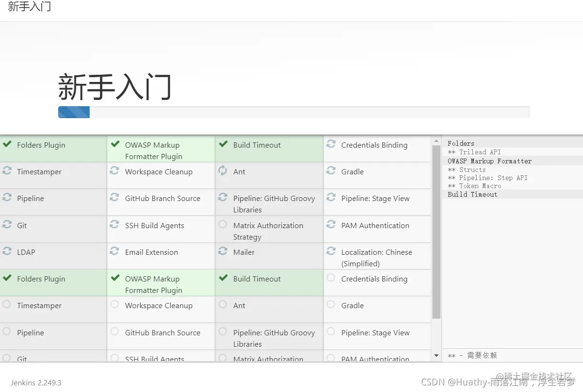Click the Jenkins 2.249.3 version text
The height and width of the screenshot is (392, 583).
36,382
